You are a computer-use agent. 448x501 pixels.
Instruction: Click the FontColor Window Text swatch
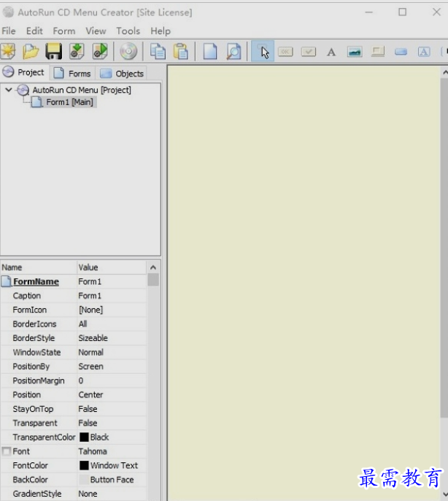tap(84, 465)
